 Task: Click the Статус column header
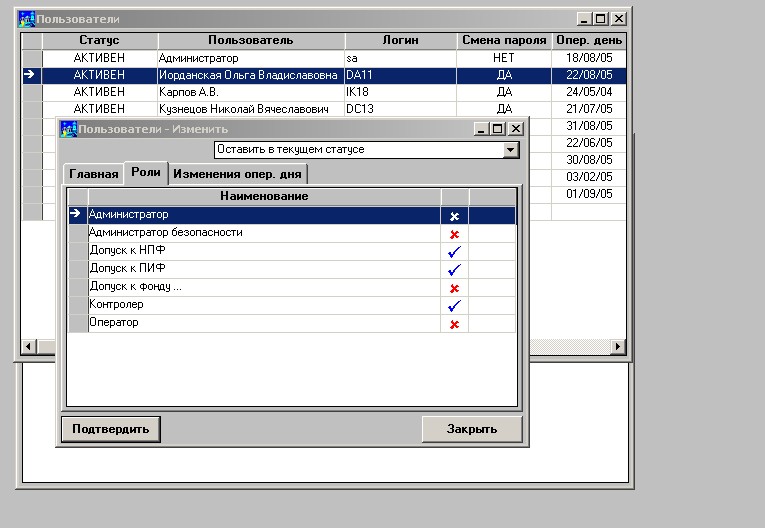point(100,41)
